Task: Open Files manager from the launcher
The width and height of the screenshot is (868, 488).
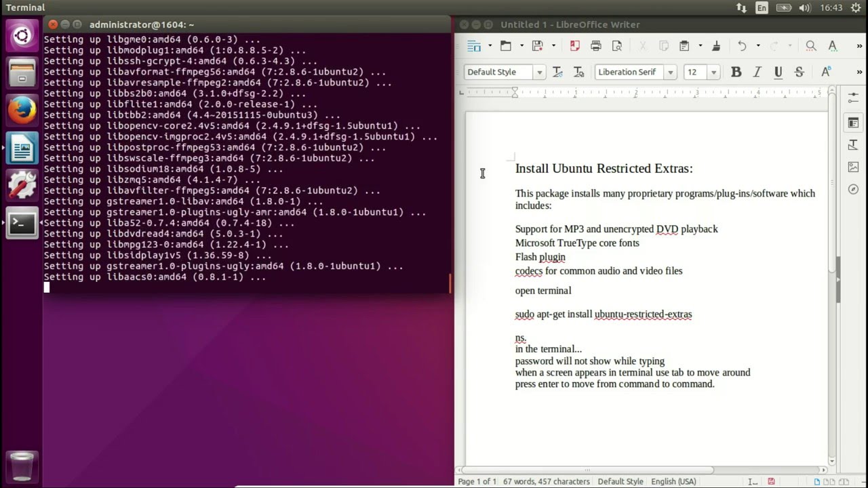Action: click(22, 73)
